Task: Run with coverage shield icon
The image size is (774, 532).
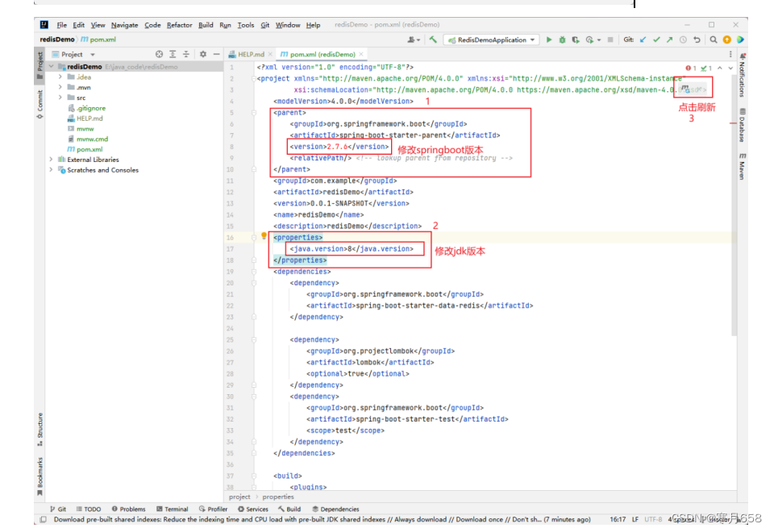Action: pos(576,39)
